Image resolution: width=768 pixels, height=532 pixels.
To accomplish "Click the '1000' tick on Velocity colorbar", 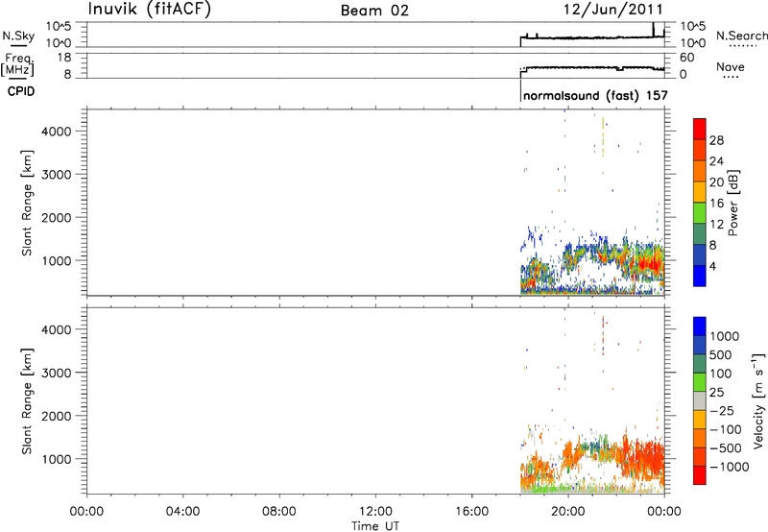I will pyautogui.click(x=725, y=336).
